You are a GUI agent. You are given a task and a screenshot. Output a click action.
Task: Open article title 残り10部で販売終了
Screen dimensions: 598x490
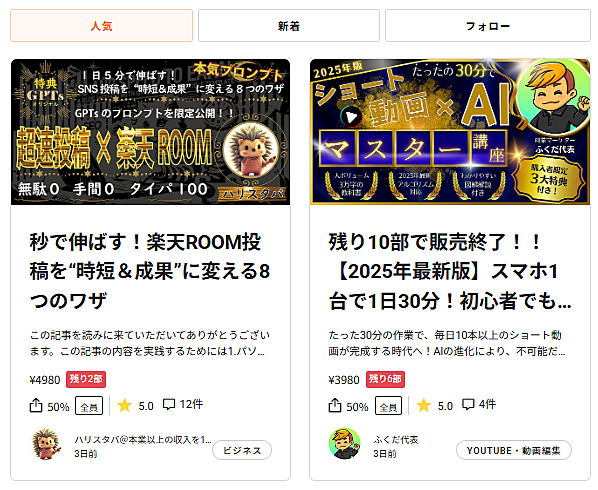pyautogui.click(x=450, y=272)
